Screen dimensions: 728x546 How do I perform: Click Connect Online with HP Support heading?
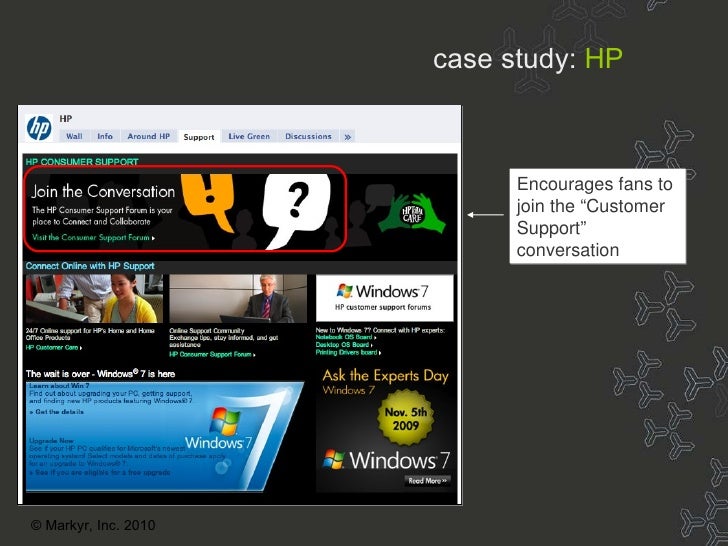(x=90, y=266)
